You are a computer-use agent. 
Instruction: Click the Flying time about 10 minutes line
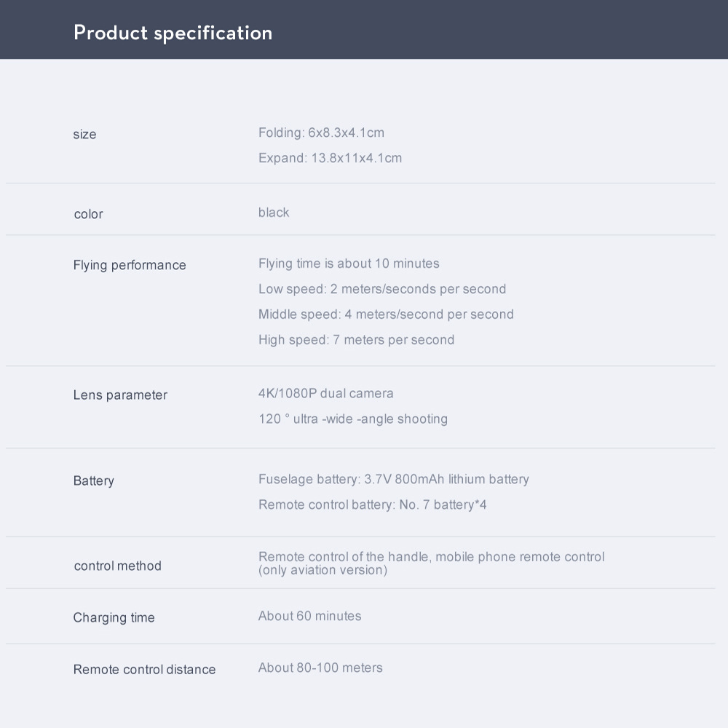(349, 264)
